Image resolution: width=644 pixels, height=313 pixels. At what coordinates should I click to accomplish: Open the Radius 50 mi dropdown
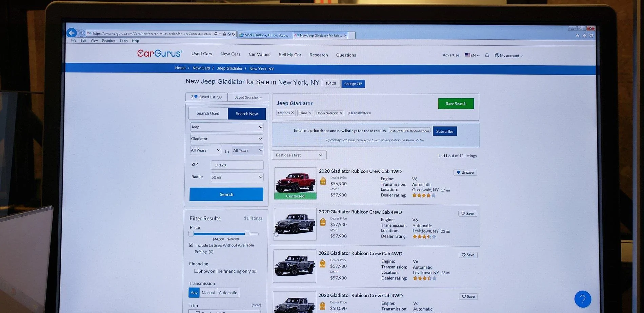pos(237,177)
